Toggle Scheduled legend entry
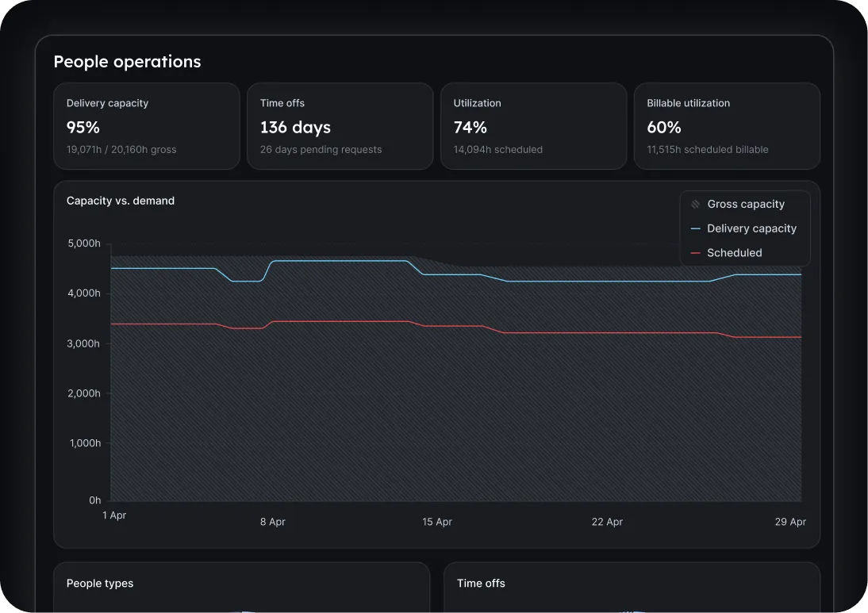Screen dimensions: 868x613 click(x=727, y=253)
